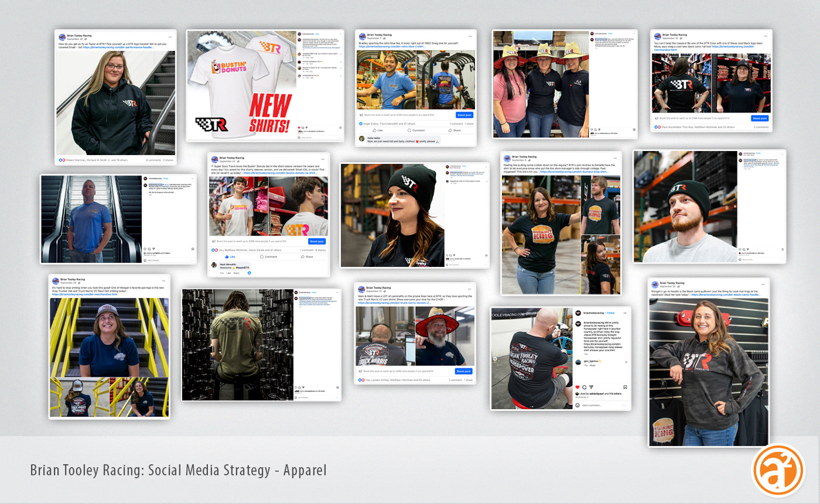Bookmark the woman's black beanie Instagram post
Viewport: 820px width, 504px height.
(486, 255)
